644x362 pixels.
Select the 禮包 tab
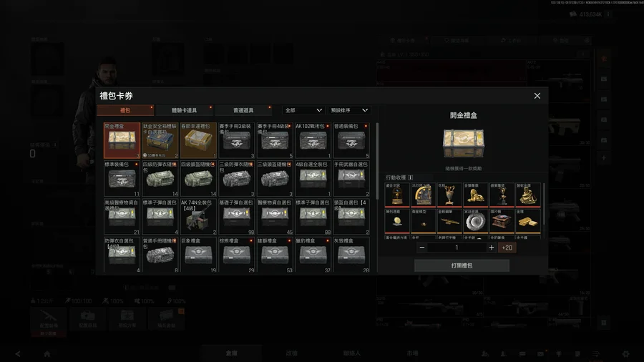tap(125, 110)
